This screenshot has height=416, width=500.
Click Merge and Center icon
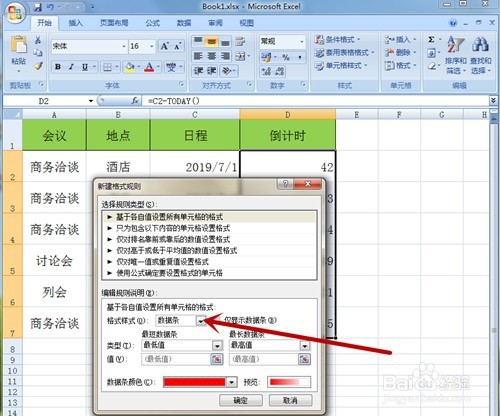click(240, 56)
